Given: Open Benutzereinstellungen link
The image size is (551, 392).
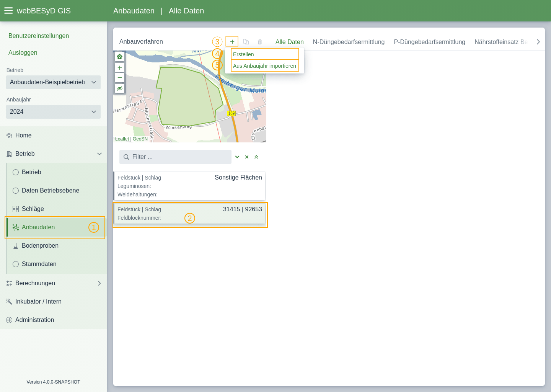Looking at the screenshot, I should click(39, 36).
